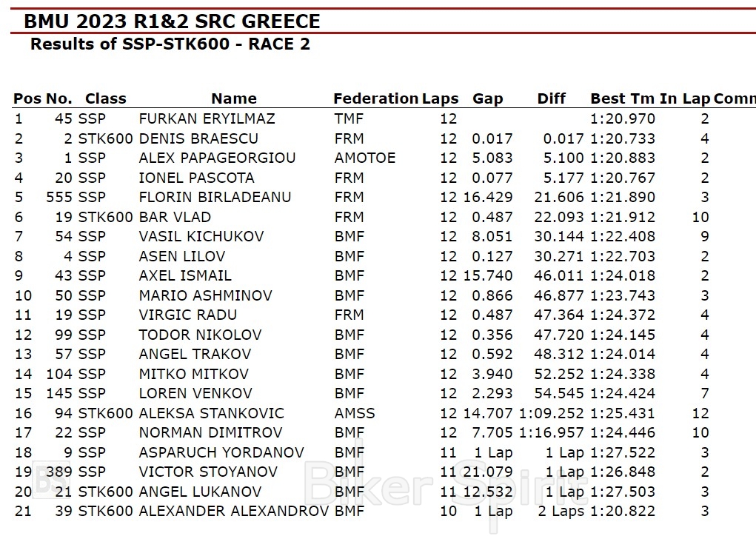Click the Biker Spirit watermark logo
Viewport: 756px width, 536px height.
[444, 485]
